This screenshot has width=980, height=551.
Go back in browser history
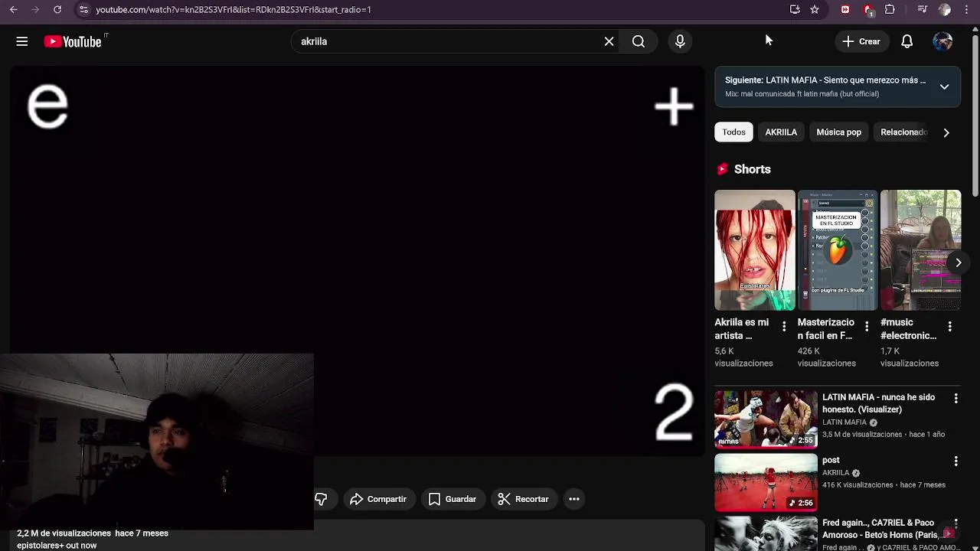click(x=14, y=9)
